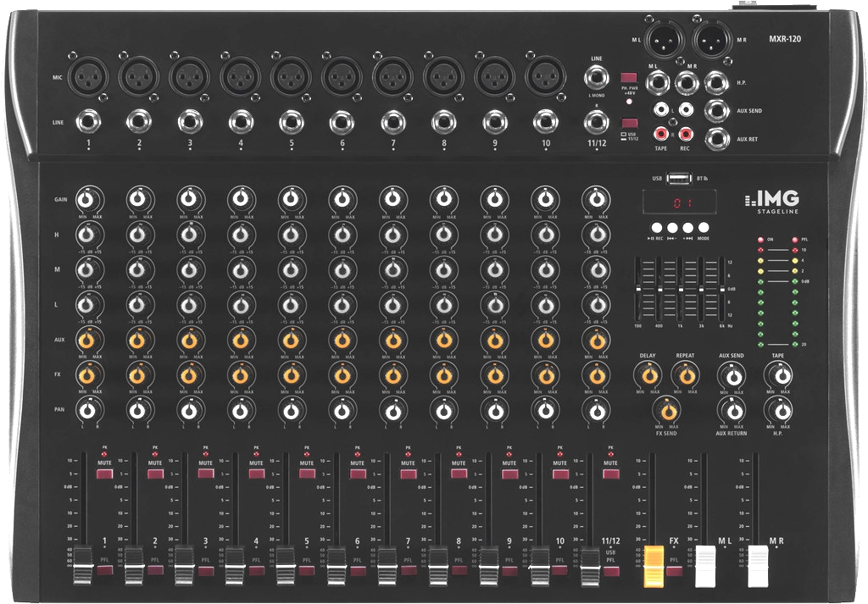Click the TAPE level knob

[x=776, y=374]
